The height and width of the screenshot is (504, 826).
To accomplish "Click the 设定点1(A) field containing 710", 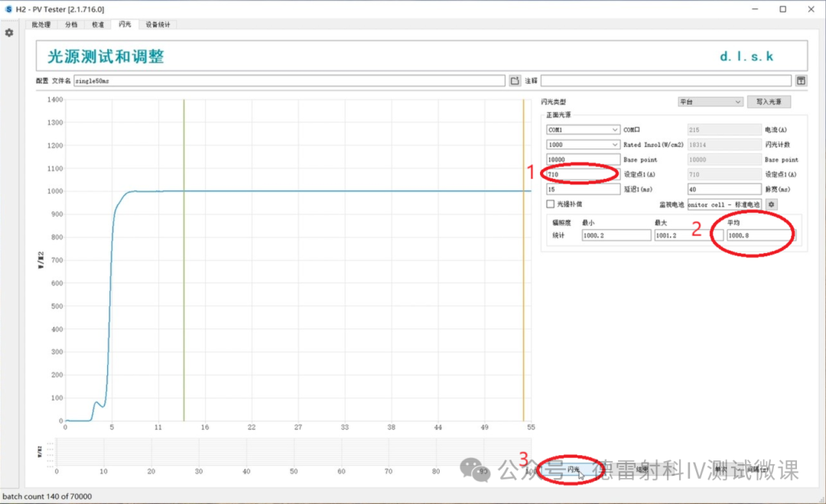I will click(x=582, y=174).
